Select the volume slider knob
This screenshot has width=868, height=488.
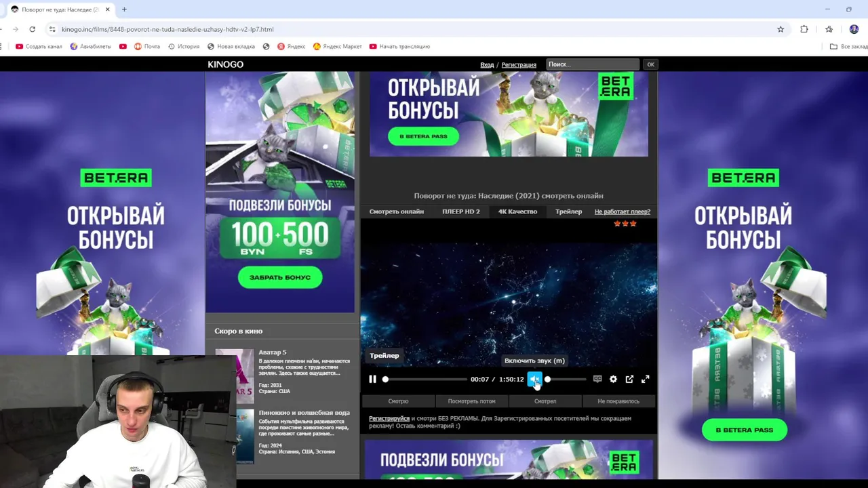point(547,379)
